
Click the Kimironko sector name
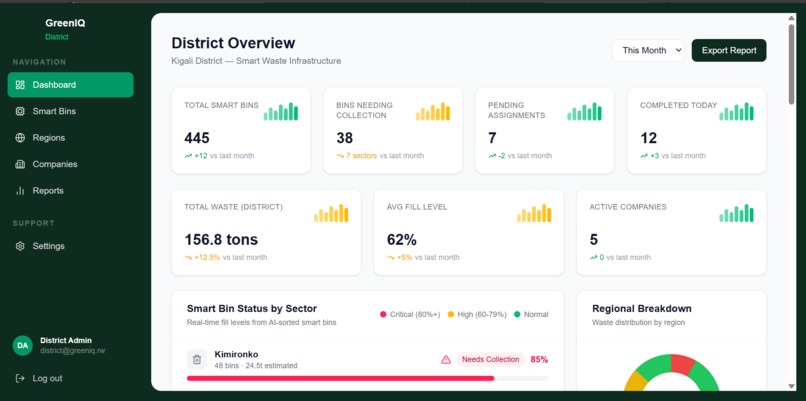236,354
